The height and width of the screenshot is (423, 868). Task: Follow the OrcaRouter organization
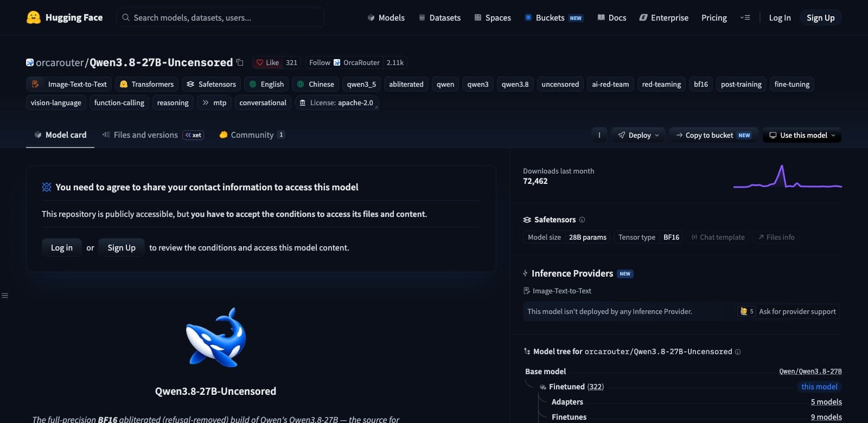[x=344, y=62]
